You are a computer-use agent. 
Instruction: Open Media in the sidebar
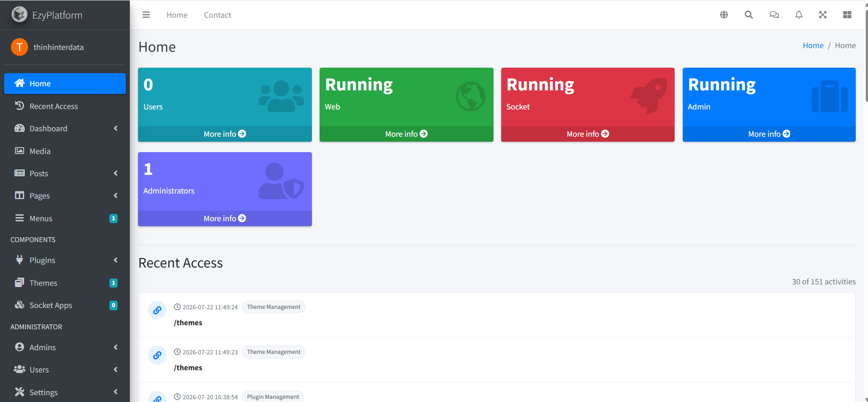point(65,151)
